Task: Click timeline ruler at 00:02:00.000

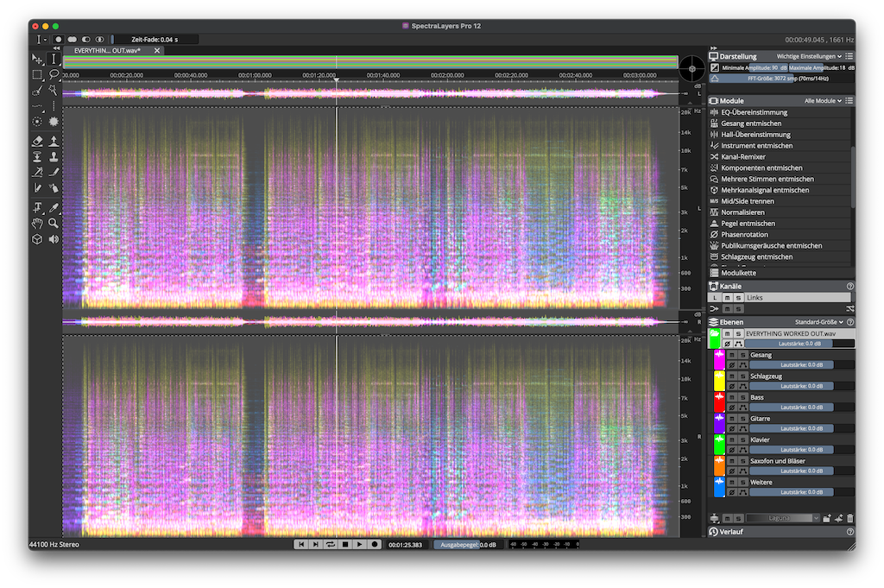Action: pyautogui.click(x=447, y=75)
